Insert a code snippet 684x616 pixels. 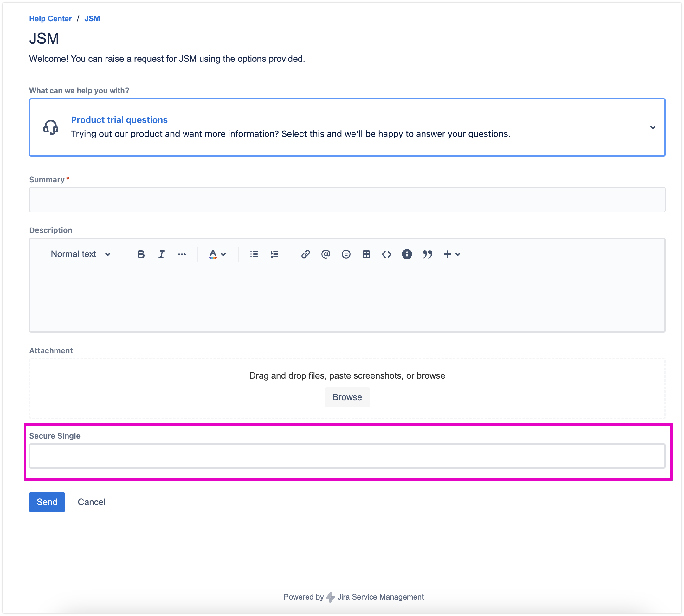coord(386,254)
